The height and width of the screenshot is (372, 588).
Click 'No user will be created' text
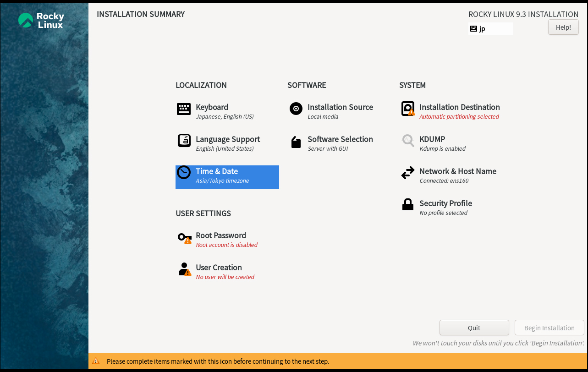click(x=225, y=277)
